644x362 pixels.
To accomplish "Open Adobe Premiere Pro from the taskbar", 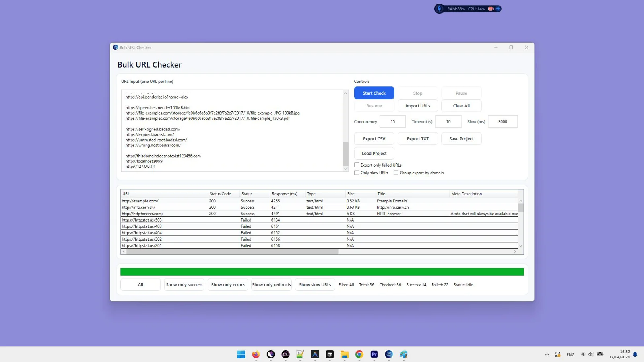I will pyautogui.click(x=374, y=354).
